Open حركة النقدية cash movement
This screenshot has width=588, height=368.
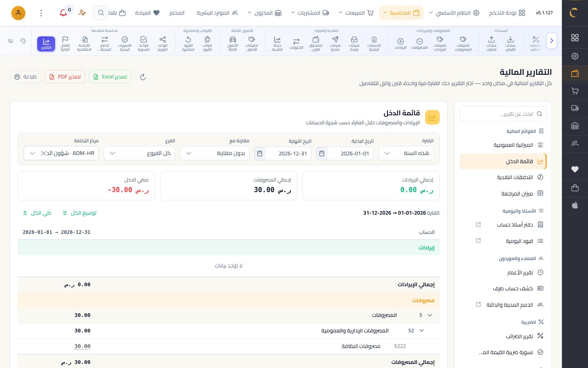coord(277,44)
